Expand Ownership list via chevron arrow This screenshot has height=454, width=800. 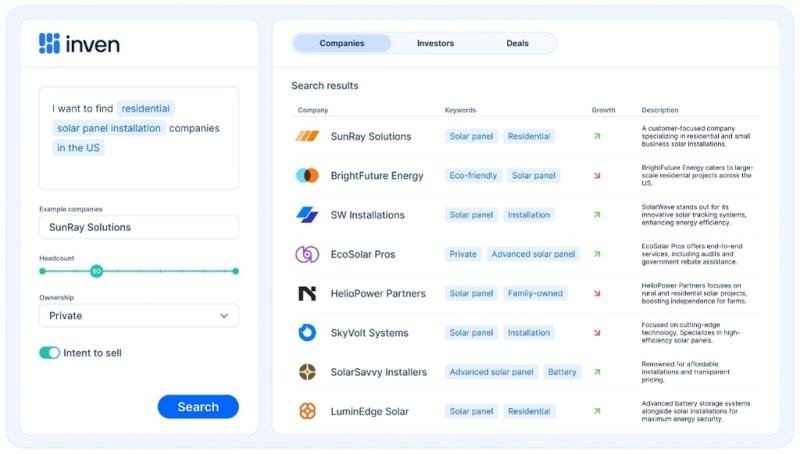(x=224, y=316)
